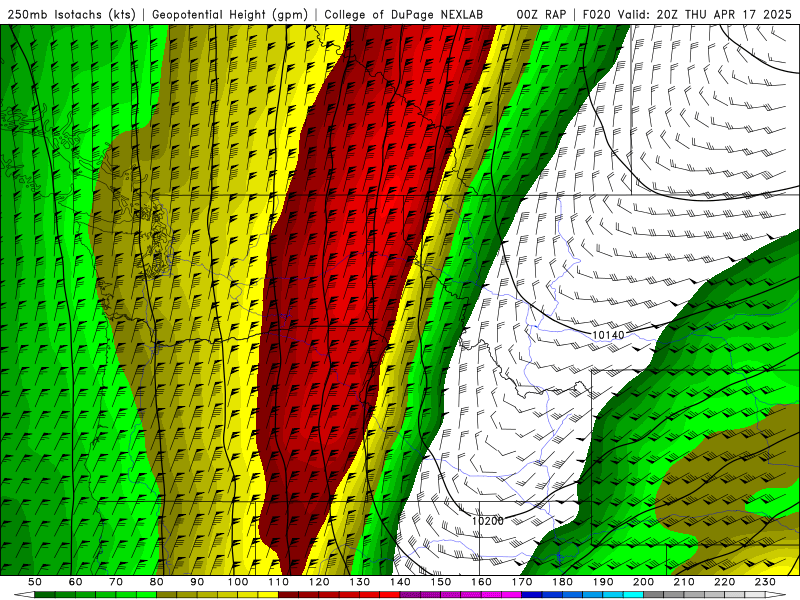Image resolution: width=800 pixels, height=600 pixels.
Task: Click the 'College of DuPage NEXLAB' label
Action: click(x=404, y=14)
